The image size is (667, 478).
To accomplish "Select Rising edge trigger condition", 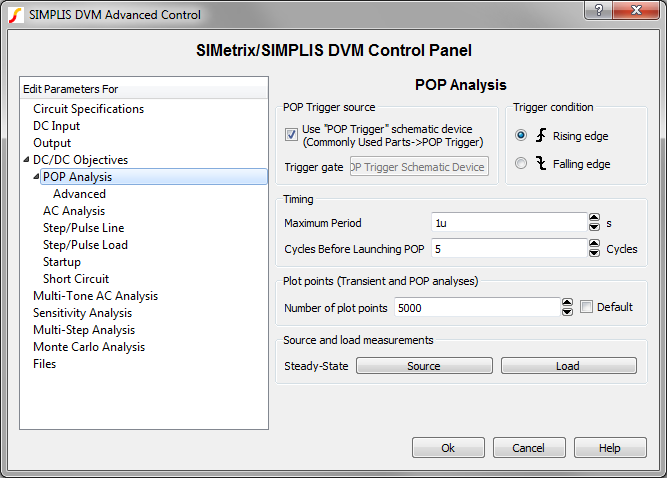I will point(521,136).
